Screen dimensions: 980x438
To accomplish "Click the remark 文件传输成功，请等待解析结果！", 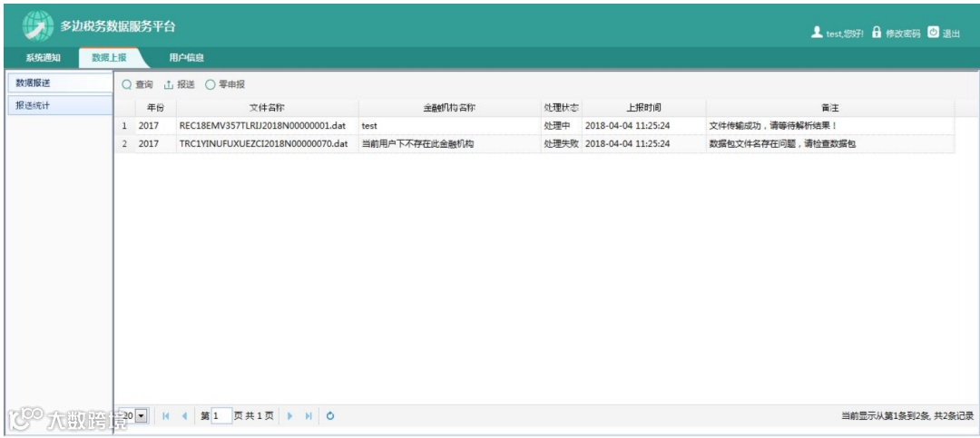I will [x=773, y=125].
